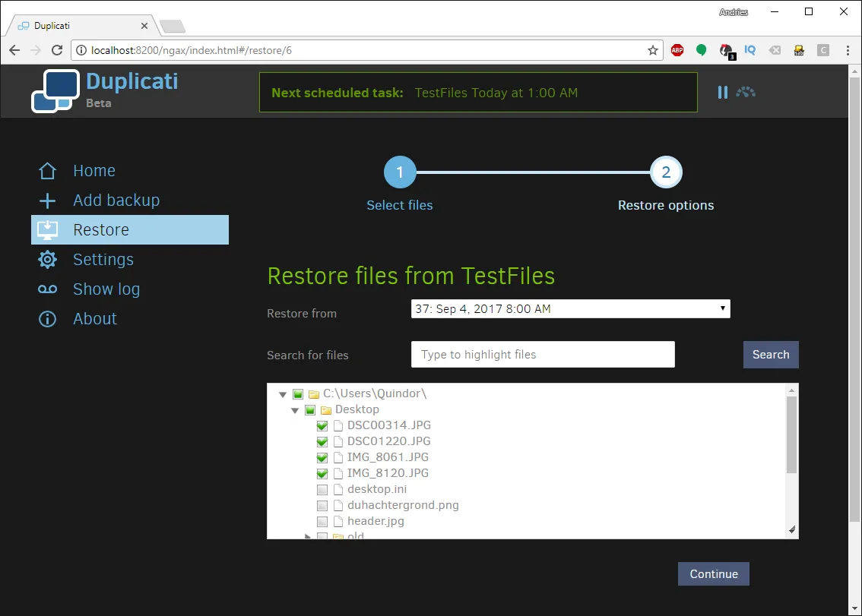Click the Settings gear icon
The image size is (862, 616).
tap(47, 259)
